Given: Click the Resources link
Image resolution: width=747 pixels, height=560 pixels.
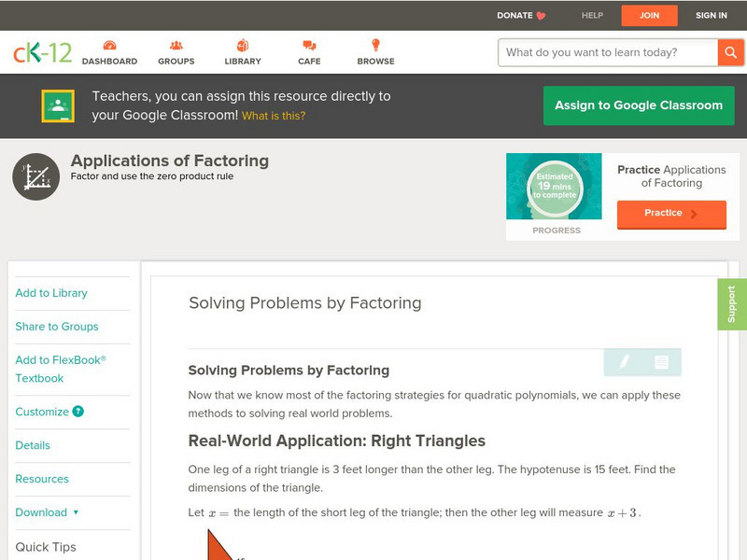Looking at the screenshot, I should click(42, 479).
